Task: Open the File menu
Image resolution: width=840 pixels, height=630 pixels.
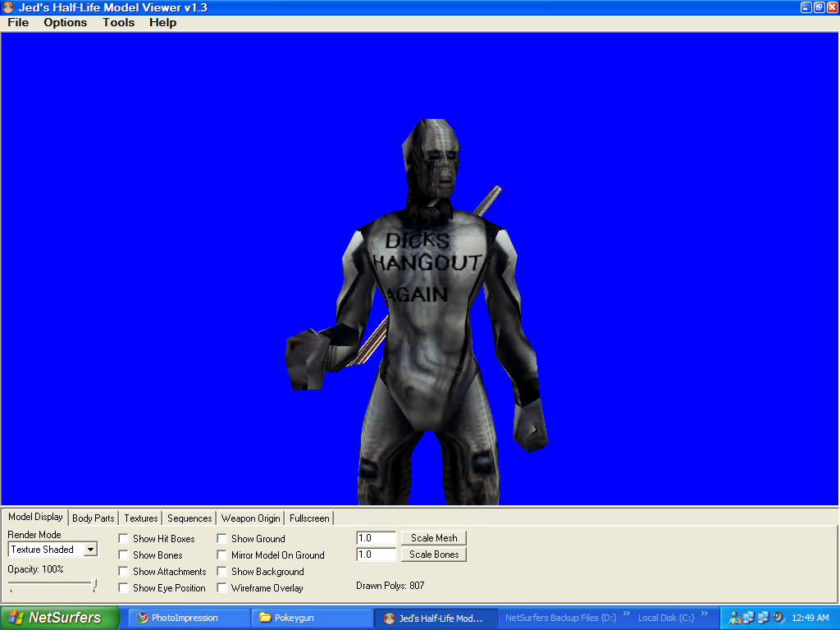Action: tap(18, 22)
